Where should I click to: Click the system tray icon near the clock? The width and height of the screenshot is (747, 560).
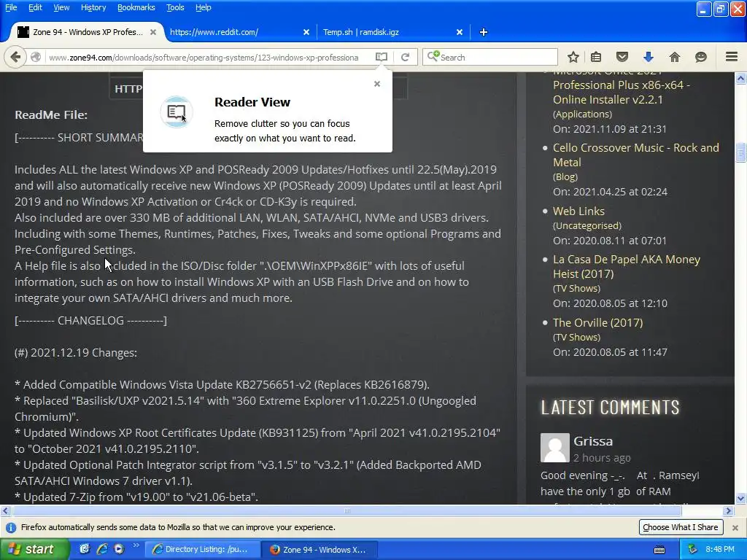pos(693,550)
